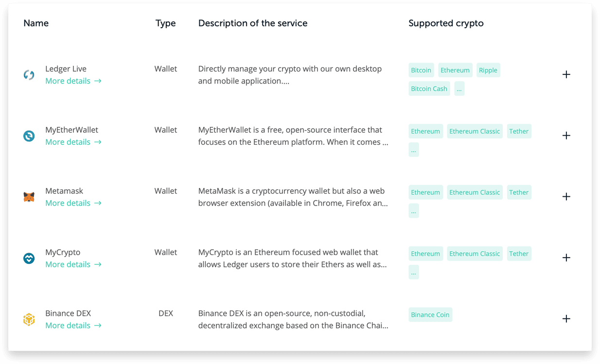Click the MyCrypto logo icon
600x364 pixels.
pyautogui.click(x=29, y=259)
